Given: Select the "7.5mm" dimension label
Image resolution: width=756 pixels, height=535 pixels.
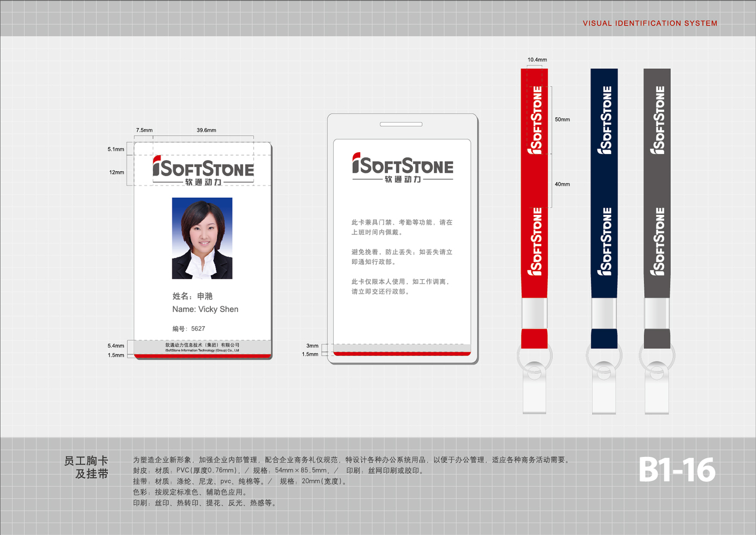Looking at the screenshot, I should (x=144, y=130).
